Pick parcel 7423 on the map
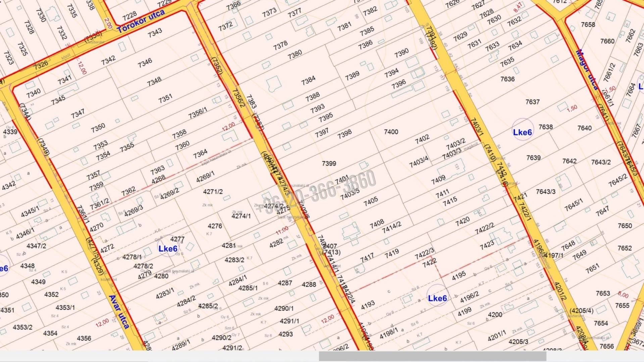644x362 pixels. point(487,245)
